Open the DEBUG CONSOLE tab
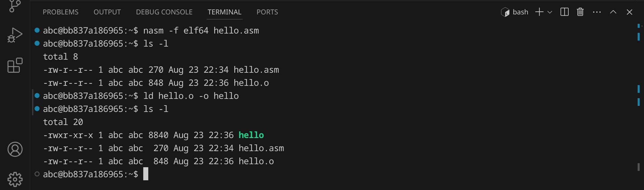 [164, 12]
